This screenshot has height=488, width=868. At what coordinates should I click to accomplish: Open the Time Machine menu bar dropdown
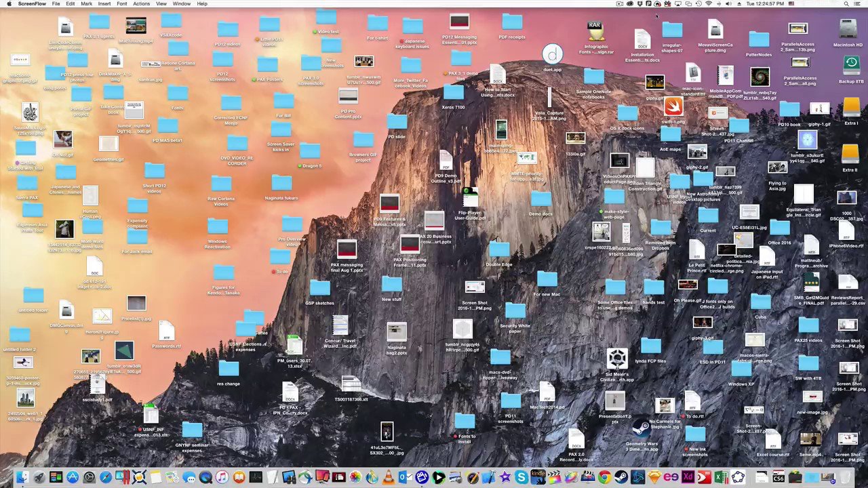tap(698, 4)
